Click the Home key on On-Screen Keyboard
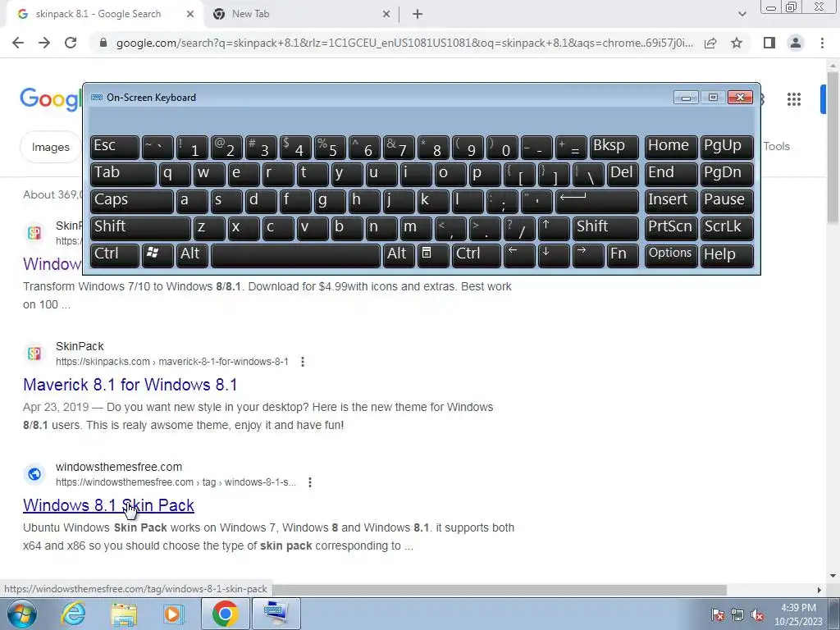 pos(671,148)
